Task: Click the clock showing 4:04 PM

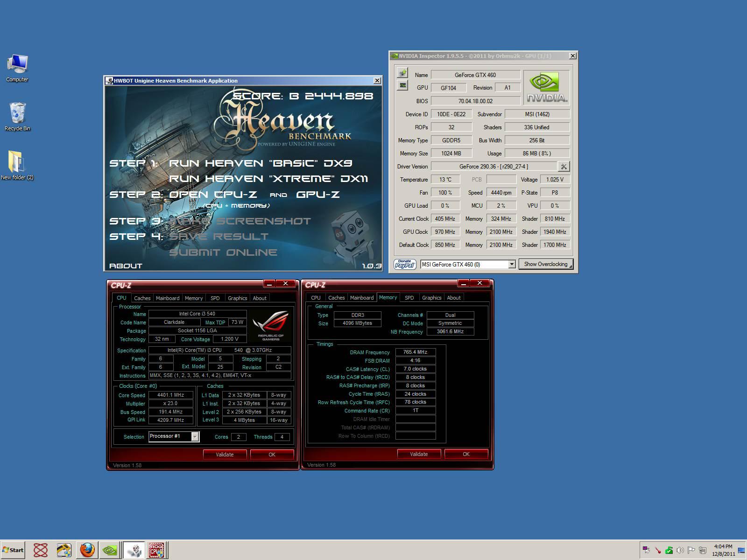Action: (x=723, y=546)
